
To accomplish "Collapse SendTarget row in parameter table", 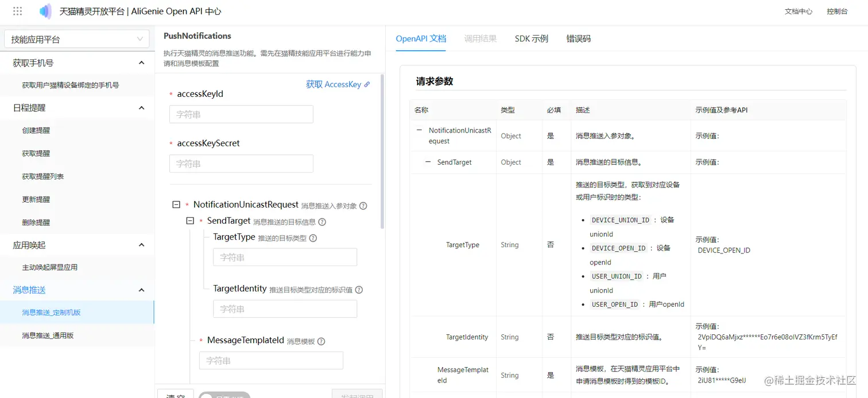I will tap(428, 162).
